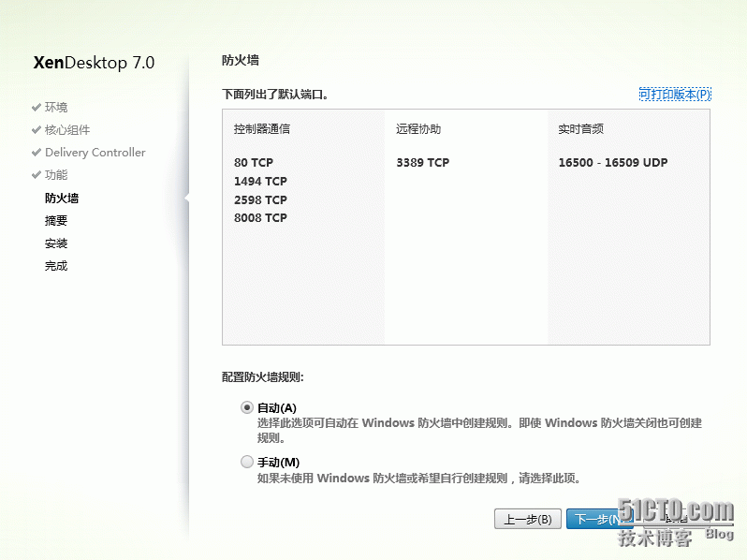Click the 防火墙 page heading
Screen dimensions: 747x560
(x=240, y=60)
